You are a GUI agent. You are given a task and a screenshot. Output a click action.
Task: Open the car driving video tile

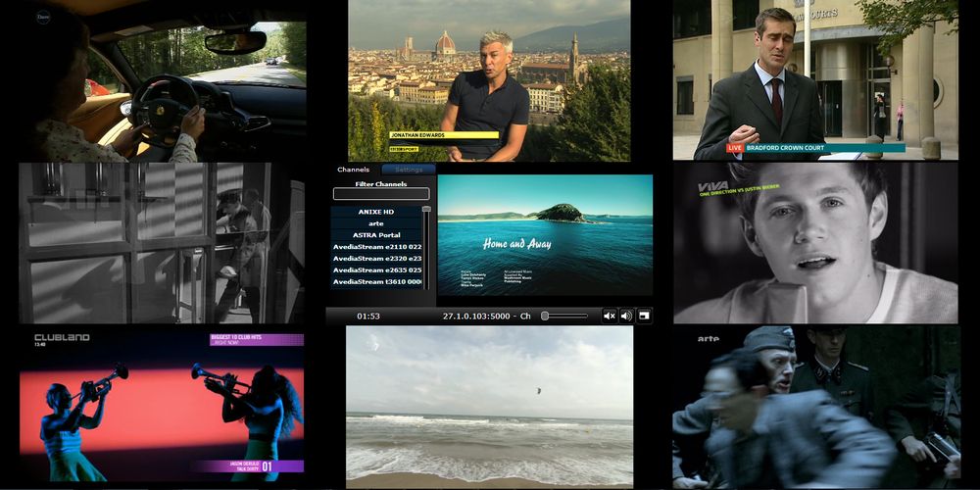tap(163, 80)
